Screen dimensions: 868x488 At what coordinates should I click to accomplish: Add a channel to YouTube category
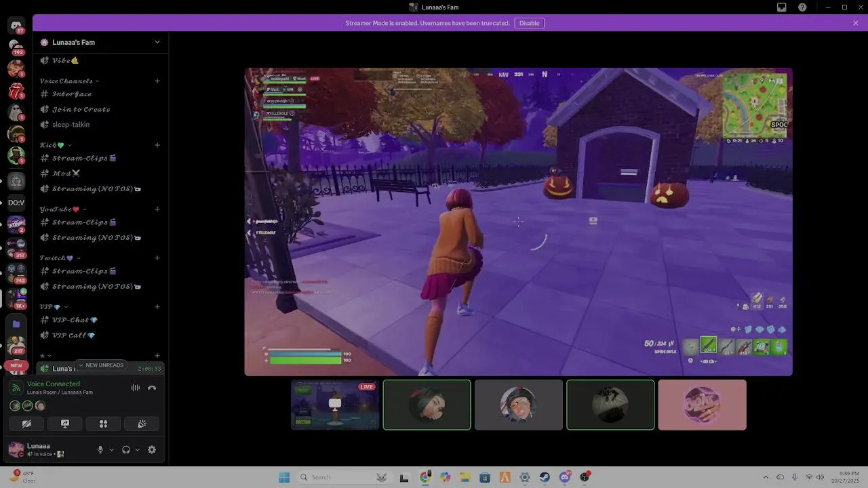tap(157, 209)
